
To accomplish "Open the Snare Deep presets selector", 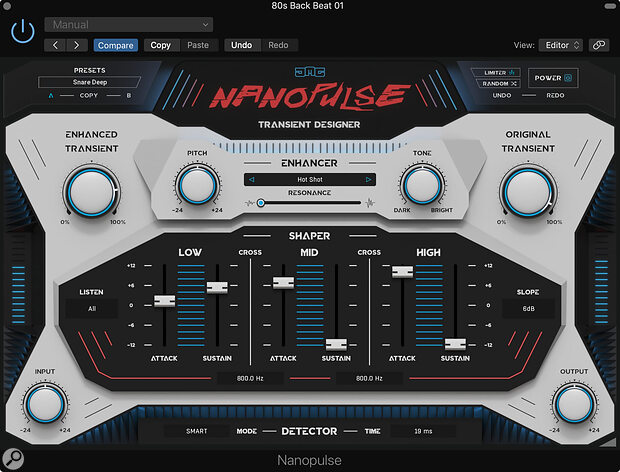I will pos(90,82).
